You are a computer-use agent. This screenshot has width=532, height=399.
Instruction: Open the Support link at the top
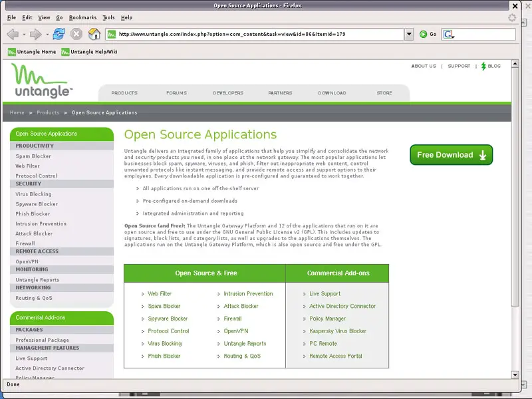coord(459,66)
